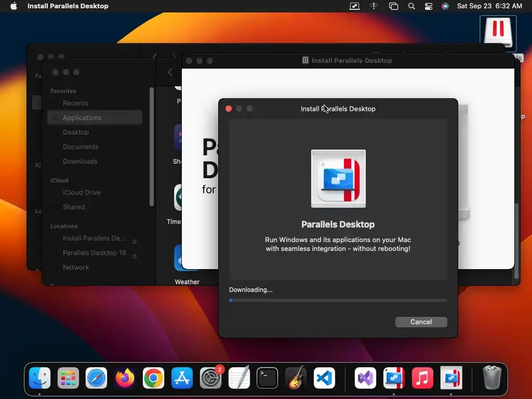
Task: Click the Parallels menu bar status icon
Action: 354,6
